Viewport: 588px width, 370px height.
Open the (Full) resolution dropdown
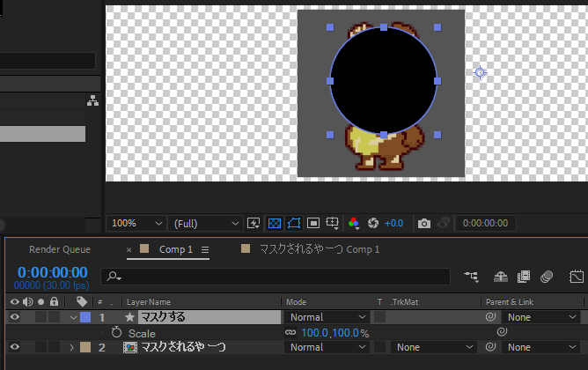click(x=205, y=223)
